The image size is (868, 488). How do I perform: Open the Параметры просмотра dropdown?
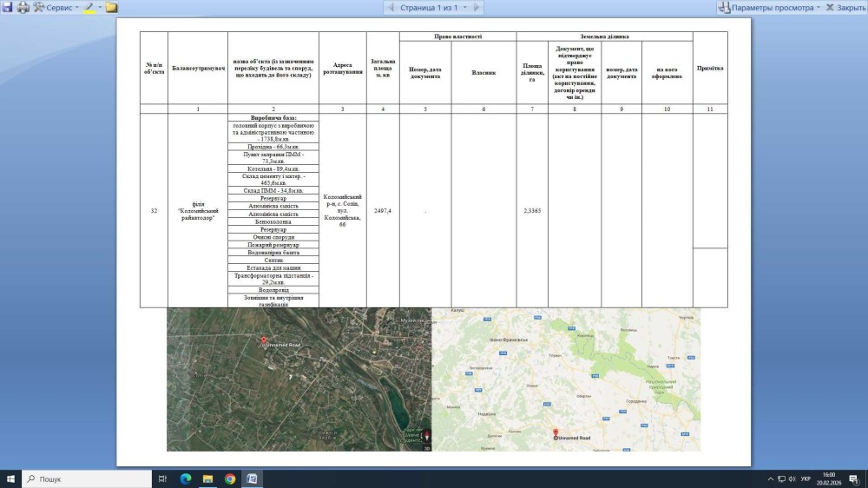click(x=771, y=7)
